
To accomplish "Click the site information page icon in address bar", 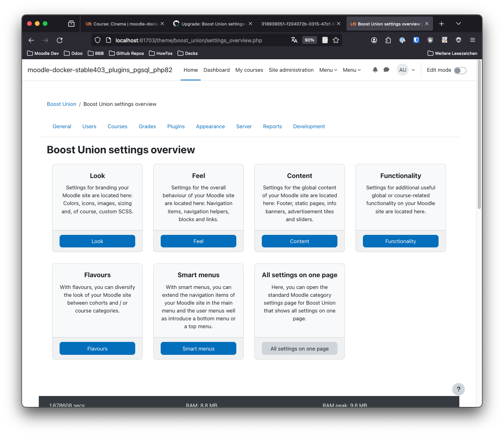I will pyautogui.click(x=109, y=40).
